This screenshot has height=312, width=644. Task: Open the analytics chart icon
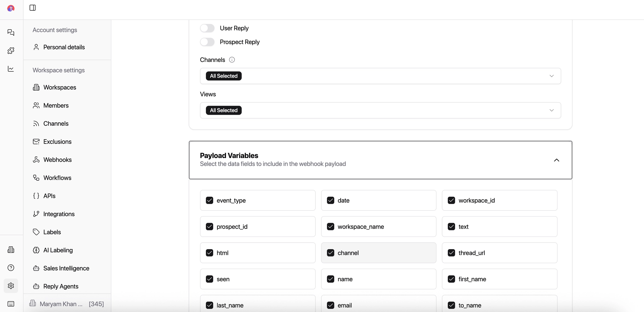(11, 69)
